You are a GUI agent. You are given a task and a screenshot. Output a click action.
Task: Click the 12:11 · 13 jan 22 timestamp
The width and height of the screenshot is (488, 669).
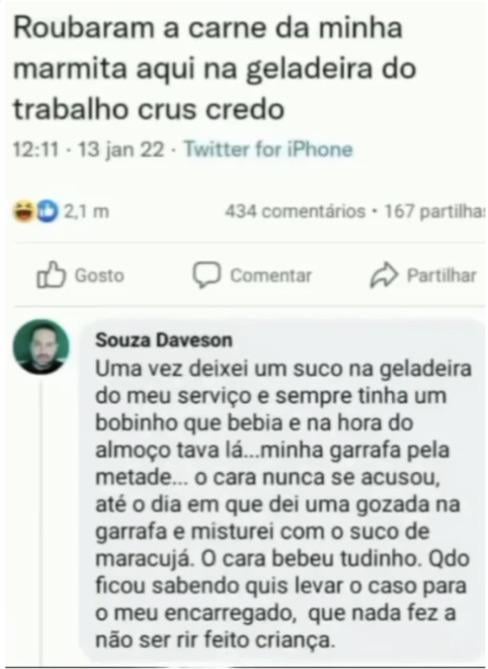coord(89,150)
